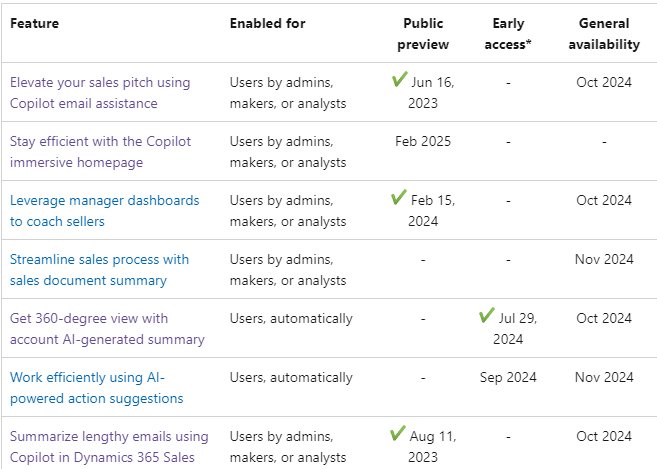Image resolution: width=657 pixels, height=469 pixels.
Task: Click green checkmark beside Jun 16, 2023
Action: tap(399, 79)
